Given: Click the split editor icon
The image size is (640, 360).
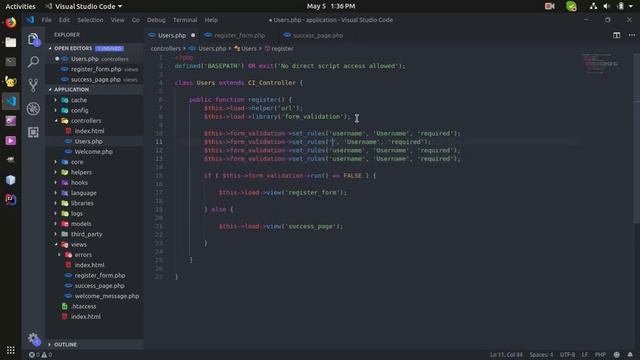Looking at the screenshot, I should tap(616, 35).
